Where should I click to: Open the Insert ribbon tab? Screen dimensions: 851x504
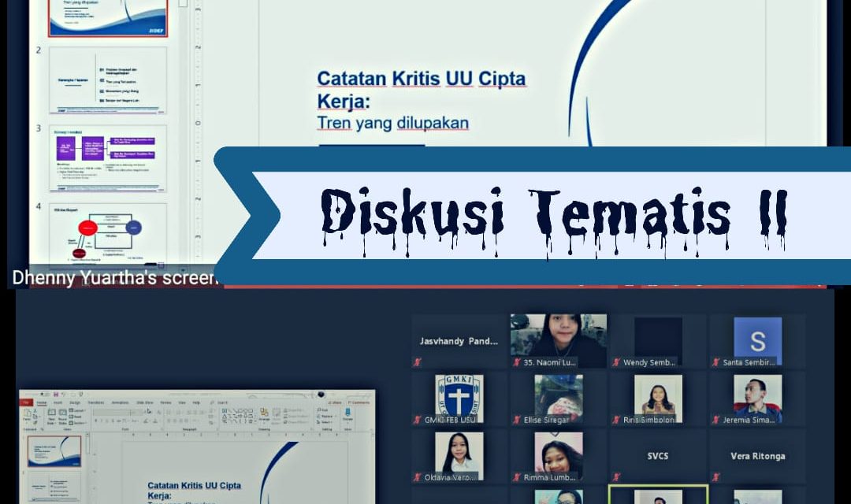(58, 402)
